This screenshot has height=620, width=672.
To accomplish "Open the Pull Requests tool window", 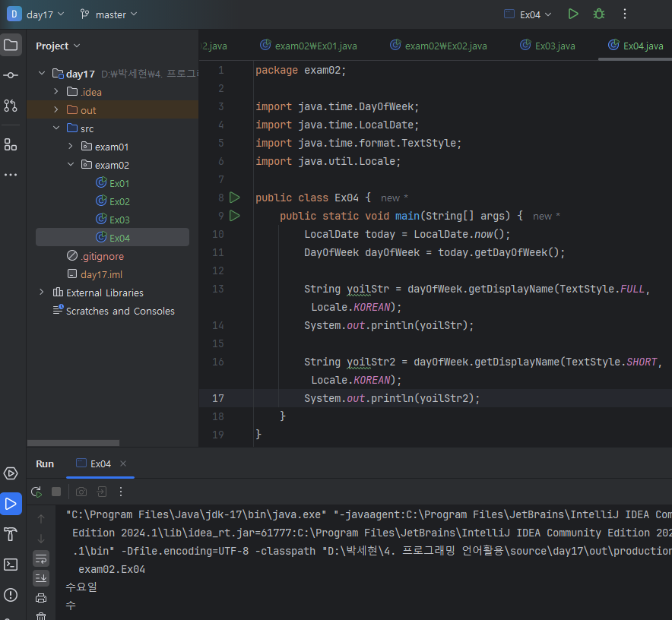I will click(x=11, y=106).
